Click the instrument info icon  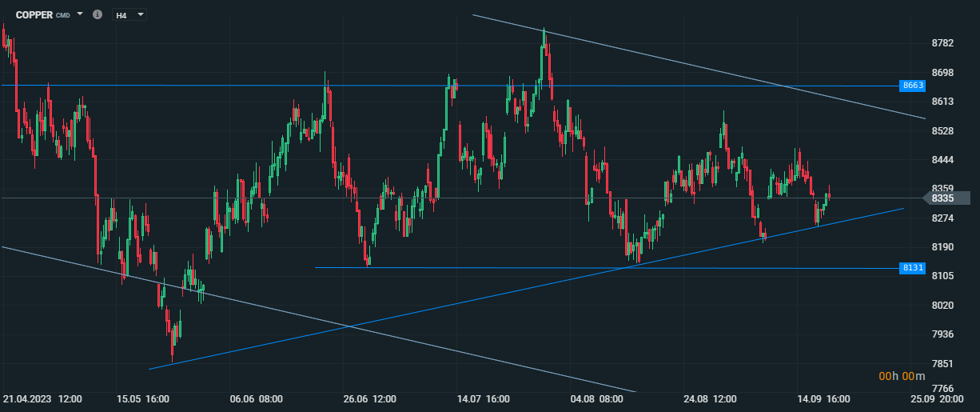click(98, 14)
